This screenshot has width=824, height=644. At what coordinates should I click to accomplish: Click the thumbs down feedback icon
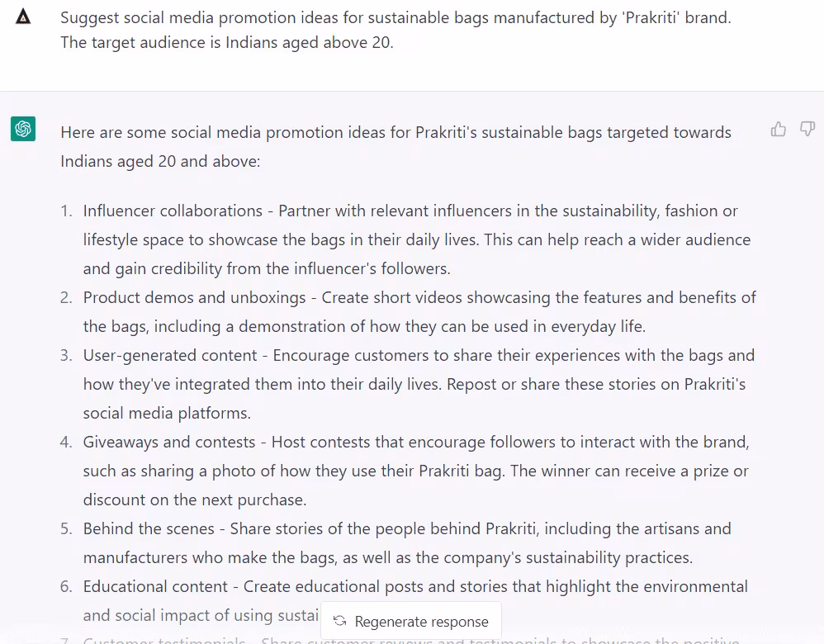(x=807, y=129)
